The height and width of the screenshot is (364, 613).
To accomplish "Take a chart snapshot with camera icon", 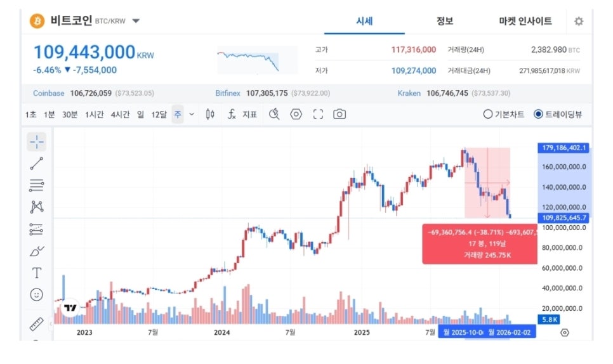I will click(339, 114).
